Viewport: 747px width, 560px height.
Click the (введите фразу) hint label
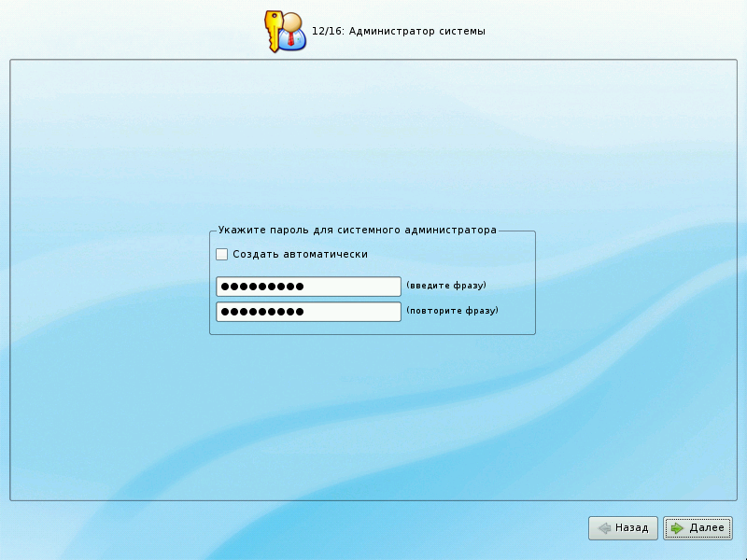coord(446,286)
